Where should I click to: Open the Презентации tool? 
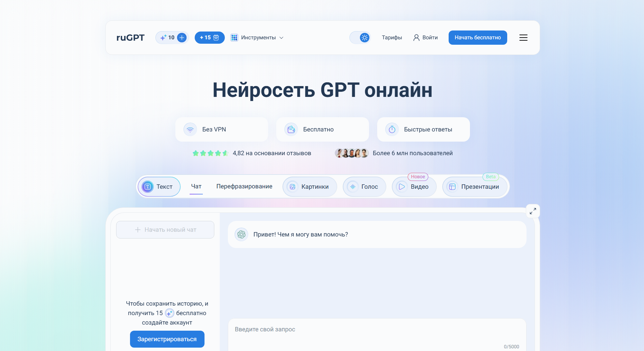pos(475,187)
